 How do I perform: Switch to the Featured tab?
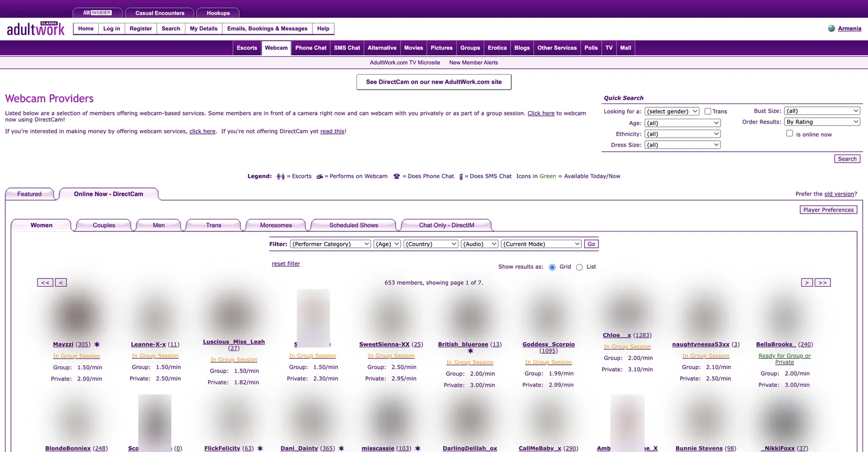pyautogui.click(x=29, y=194)
